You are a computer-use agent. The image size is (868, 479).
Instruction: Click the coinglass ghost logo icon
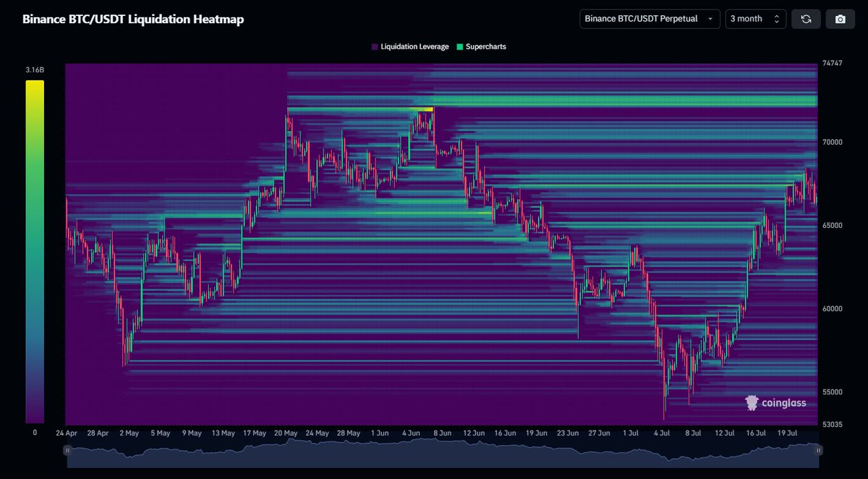[752, 402]
